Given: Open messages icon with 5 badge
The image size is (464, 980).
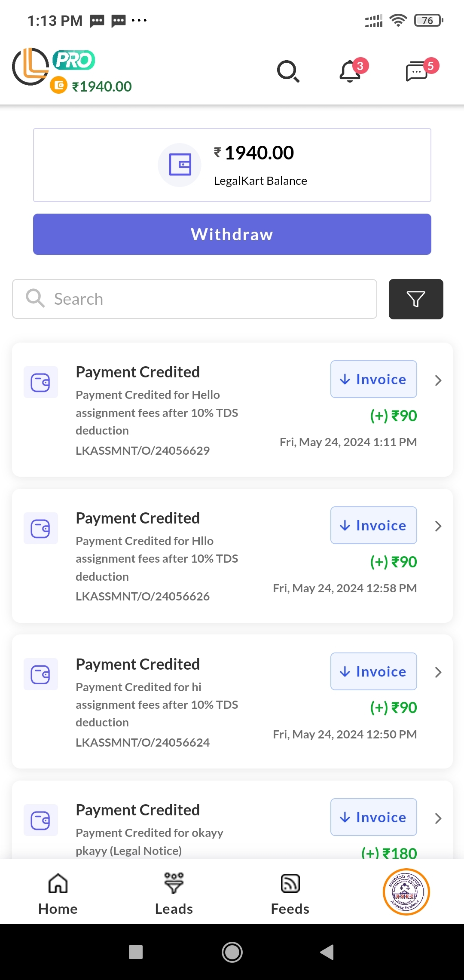Looking at the screenshot, I should pos(418,71).
